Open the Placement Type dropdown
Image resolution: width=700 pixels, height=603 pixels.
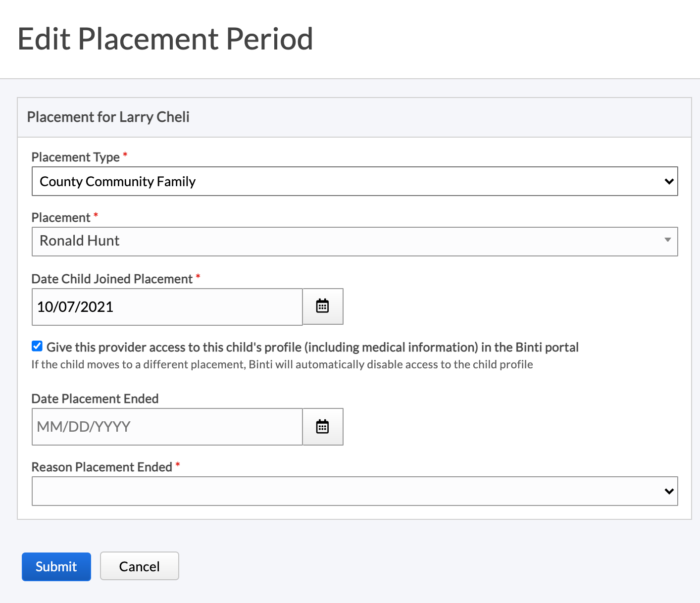pos(347,181)
